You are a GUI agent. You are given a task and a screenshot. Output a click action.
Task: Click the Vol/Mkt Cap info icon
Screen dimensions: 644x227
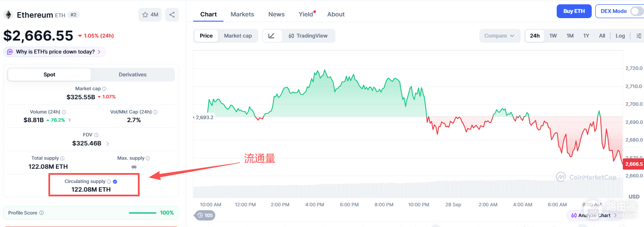pos(155,112)
